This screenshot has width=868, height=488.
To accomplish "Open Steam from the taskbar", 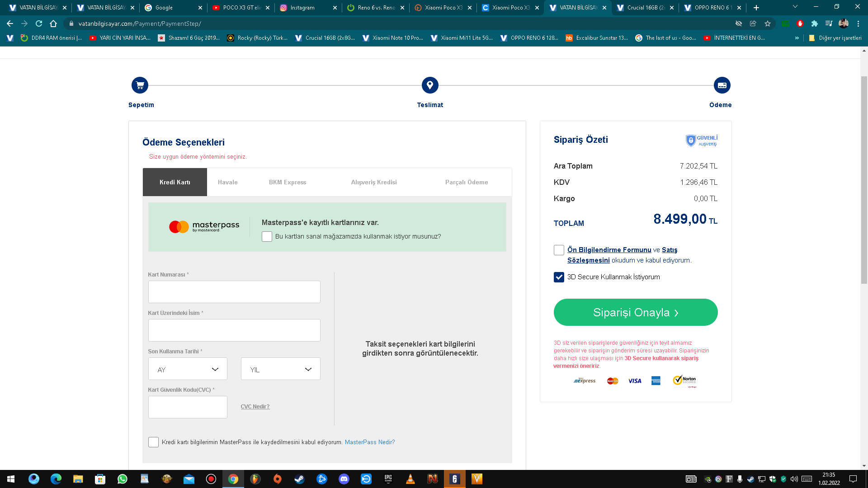I will click(x=299, y=479).
